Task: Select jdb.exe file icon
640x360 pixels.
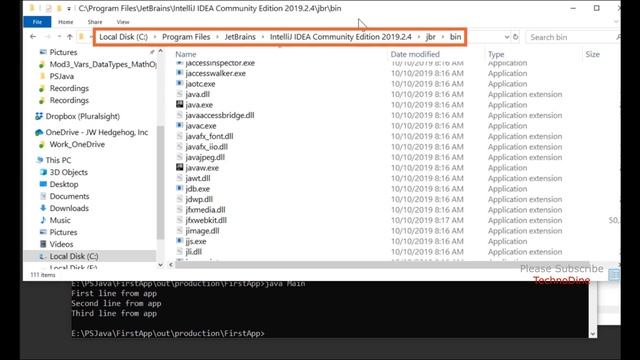Action: pyautogui.click(x=180, y=189)
